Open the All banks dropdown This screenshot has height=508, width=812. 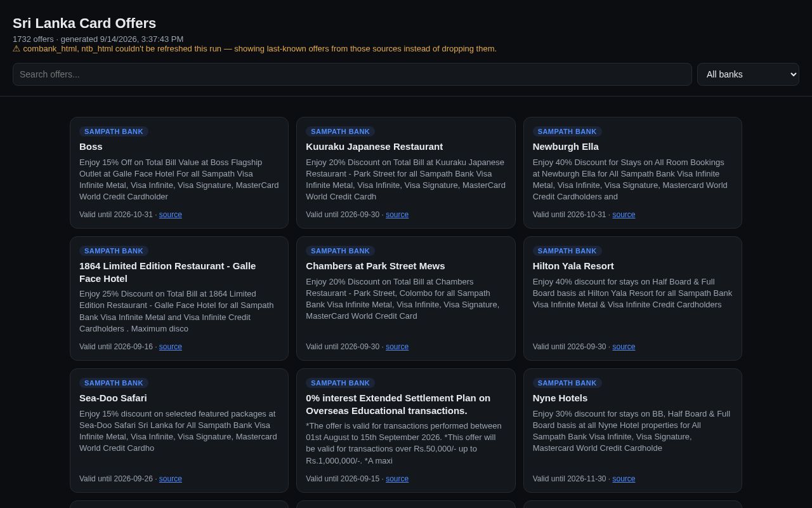(748, 74)
